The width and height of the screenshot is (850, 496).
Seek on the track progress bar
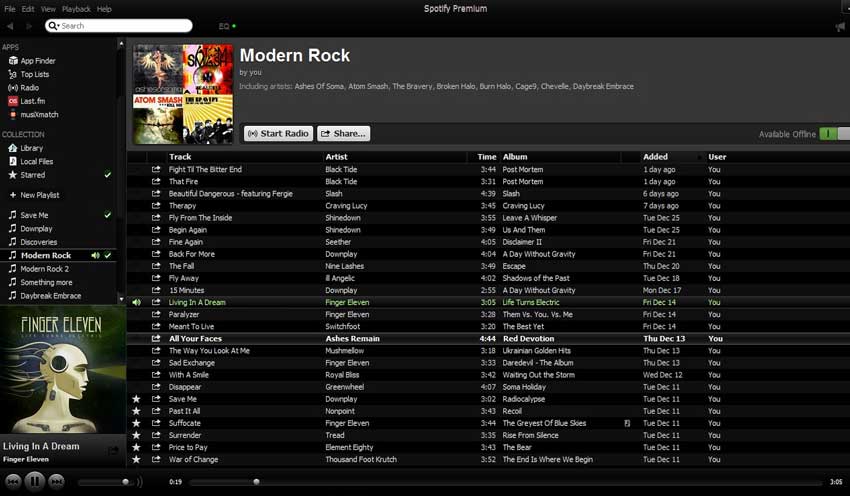[505, 482]
